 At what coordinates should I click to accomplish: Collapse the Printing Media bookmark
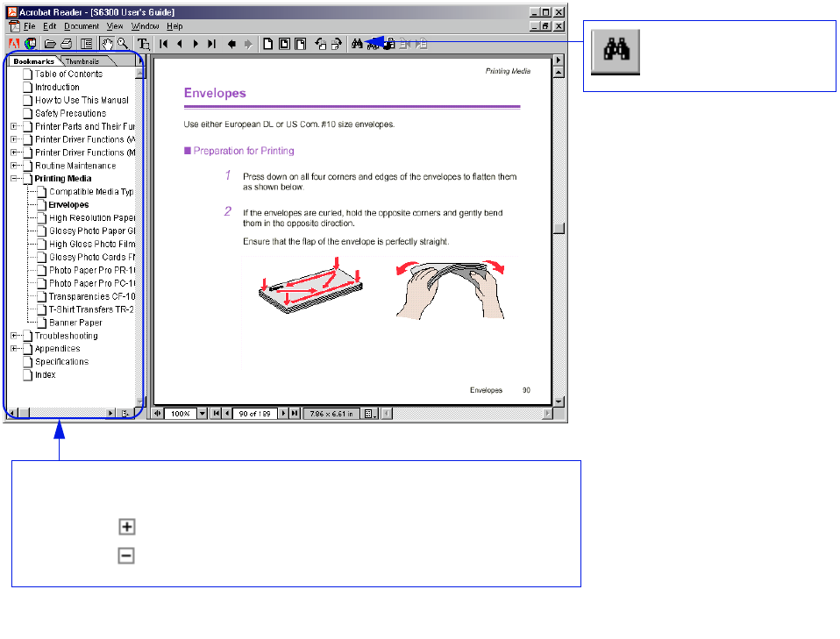click(x=14, y=179)
